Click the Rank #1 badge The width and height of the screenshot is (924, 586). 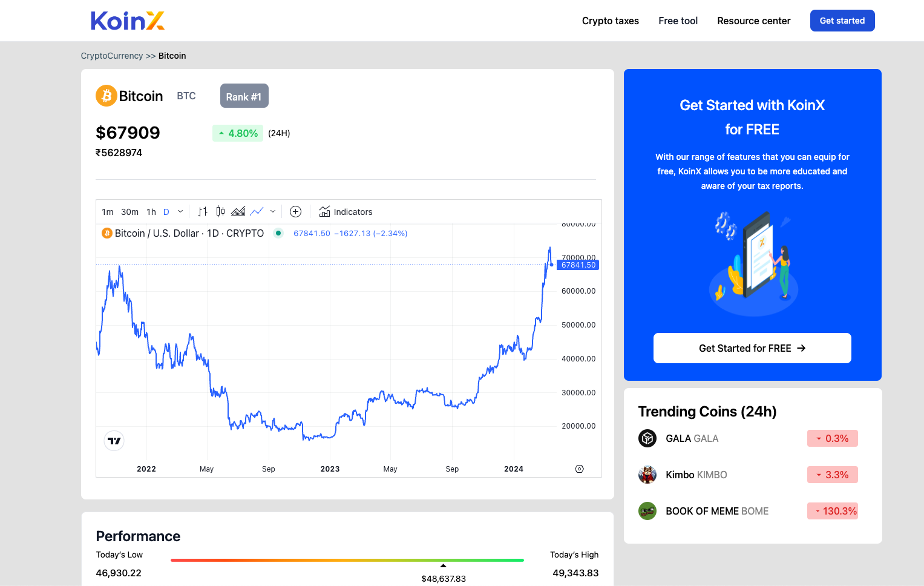tap(244, 96)
